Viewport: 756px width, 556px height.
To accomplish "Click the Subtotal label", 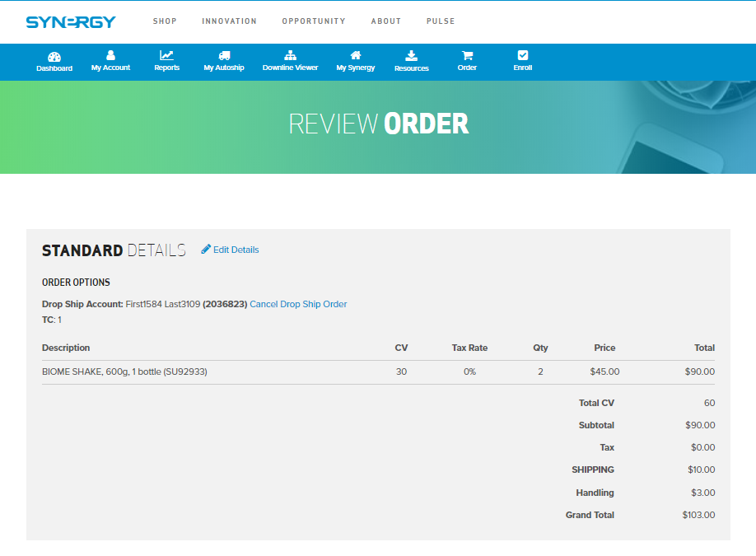I will (596, 425).
